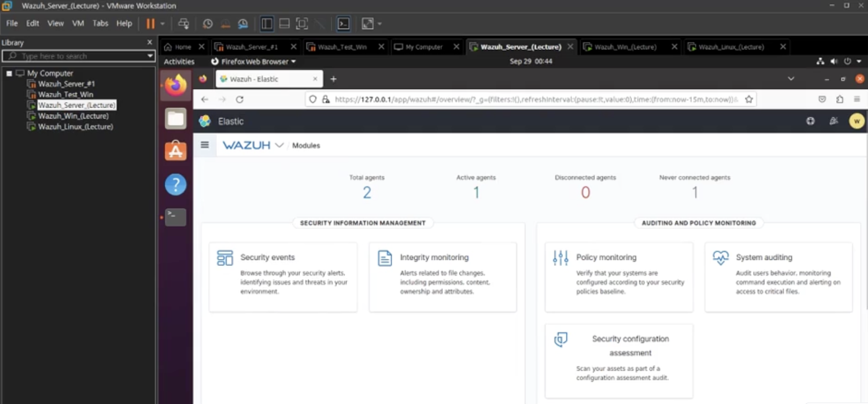Open the power options dropdown arrow beside pause

162,23
